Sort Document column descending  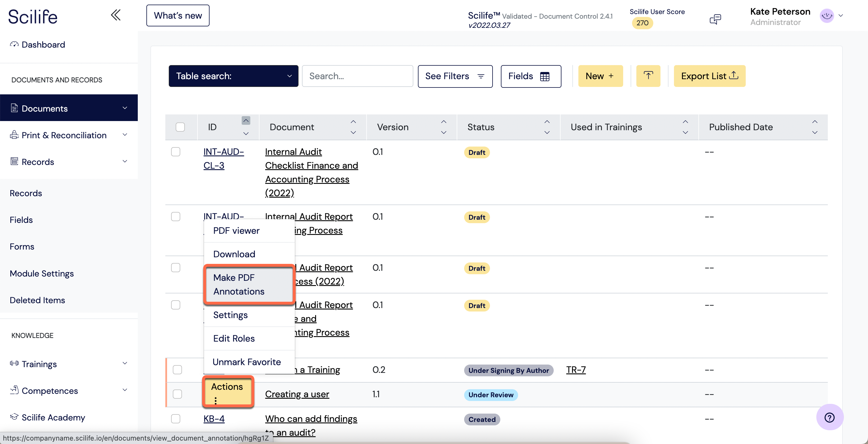[353, 133]
